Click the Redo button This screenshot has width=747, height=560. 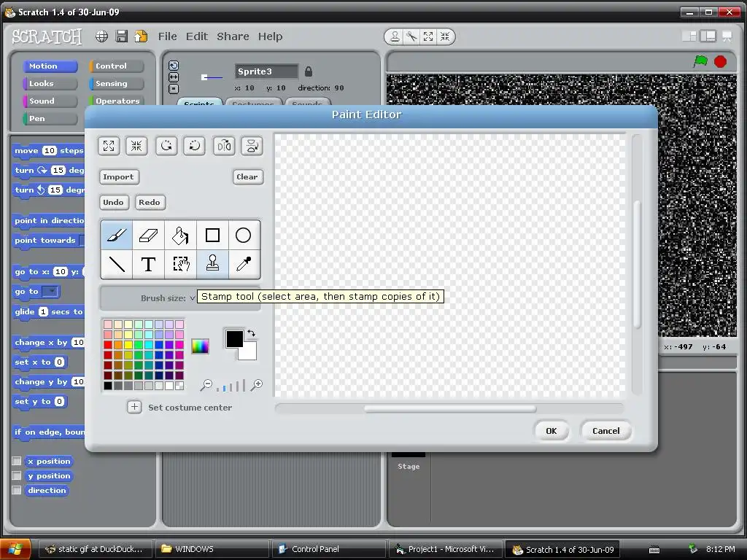point(150,202)
